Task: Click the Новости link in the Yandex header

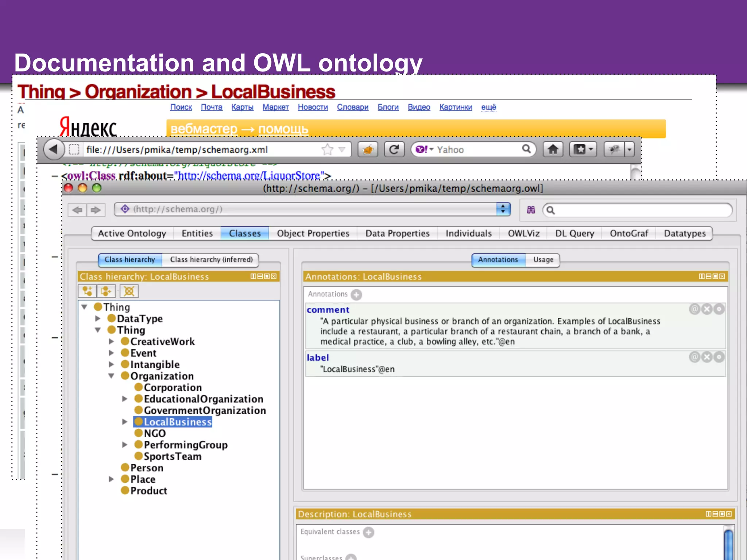Action: (x=313, y=107)
